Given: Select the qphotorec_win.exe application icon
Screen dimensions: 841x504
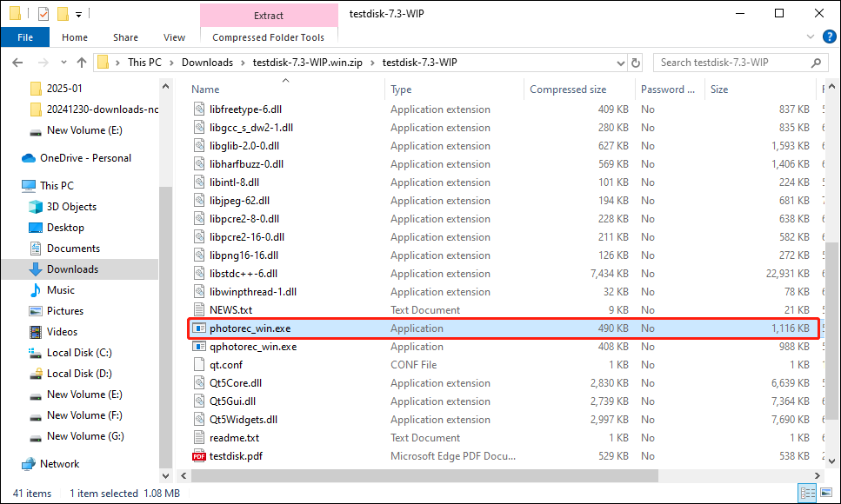Looking at the screenshot, I should (199, 347).
